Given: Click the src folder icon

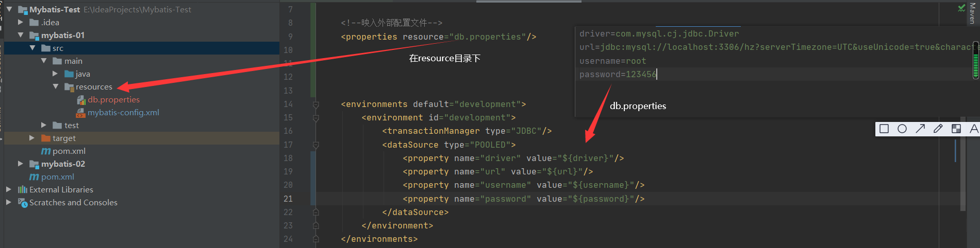Looking at the screenshot, I should tap(46, 48).
